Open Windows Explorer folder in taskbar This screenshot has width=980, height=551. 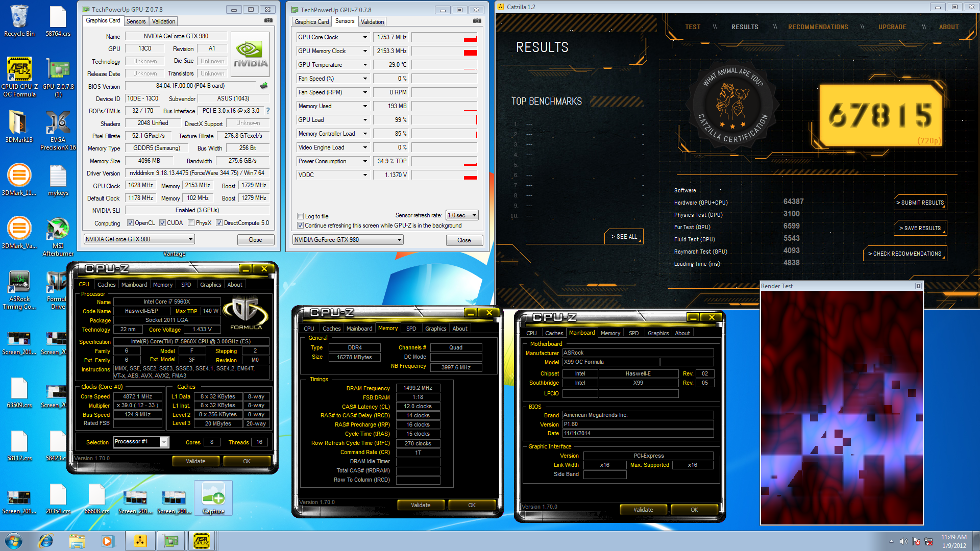pos(77,541)
